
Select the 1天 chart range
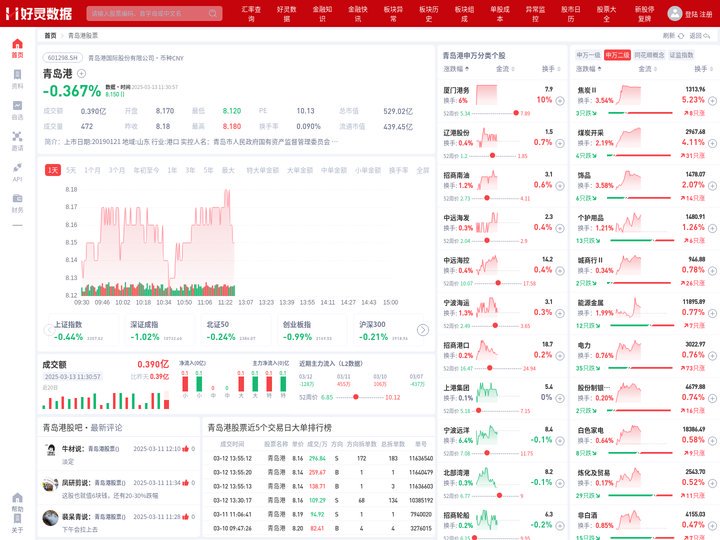pos(53,170)
